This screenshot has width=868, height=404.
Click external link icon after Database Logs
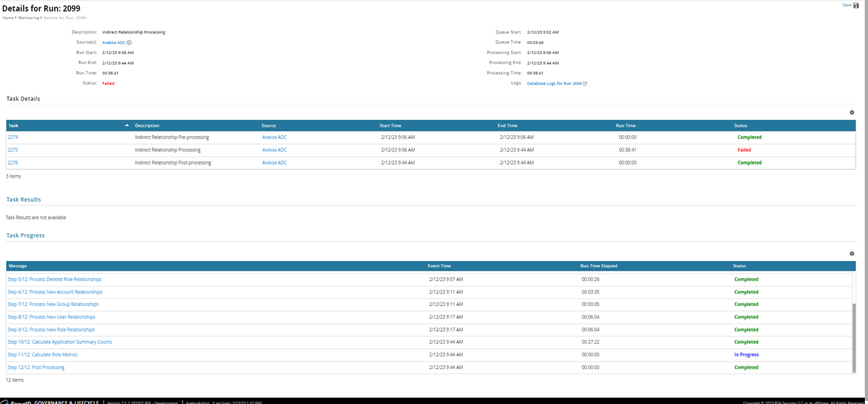585,83
